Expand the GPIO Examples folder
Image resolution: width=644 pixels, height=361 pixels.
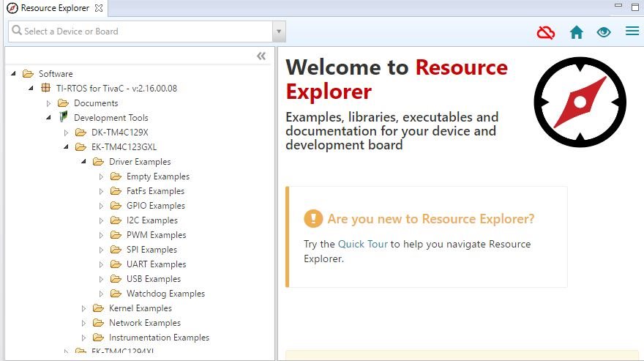[x=102, y=206]
